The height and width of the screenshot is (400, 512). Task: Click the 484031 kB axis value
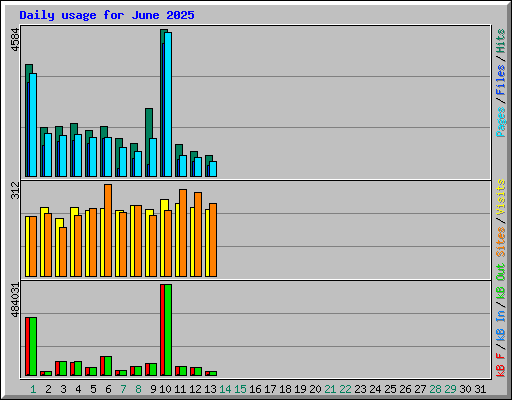[x=15, y=300]
